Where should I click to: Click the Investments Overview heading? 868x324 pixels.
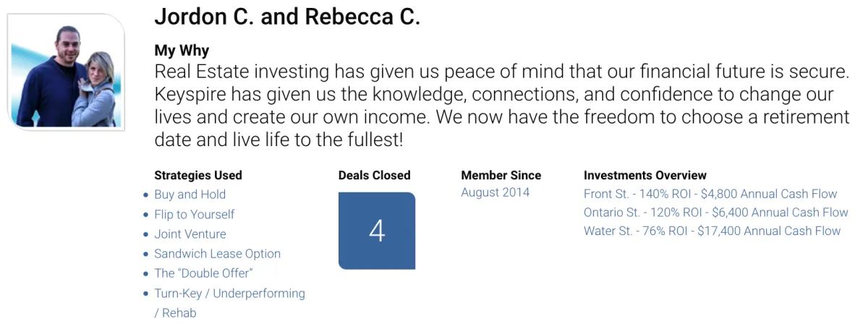(x=645, y=175)
